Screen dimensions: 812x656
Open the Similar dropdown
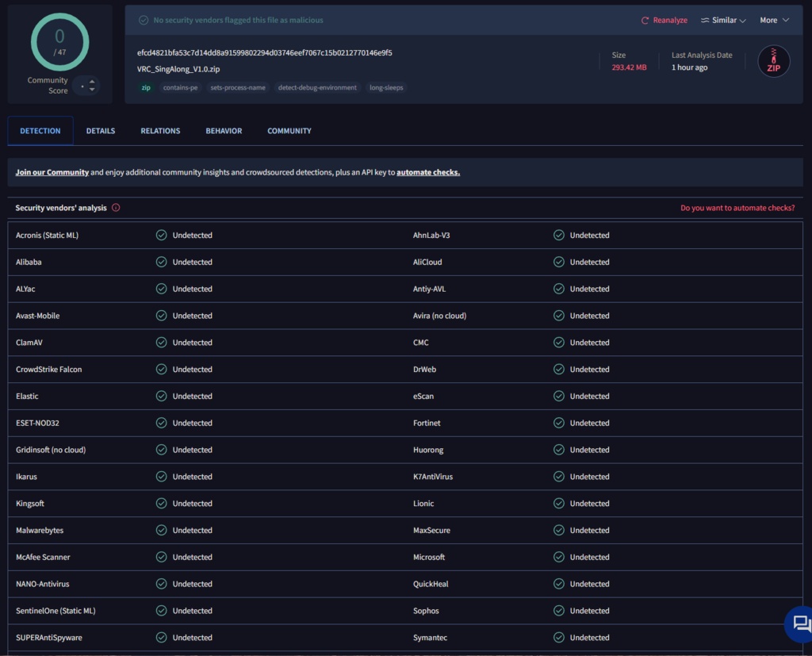[x=723, y=20]
